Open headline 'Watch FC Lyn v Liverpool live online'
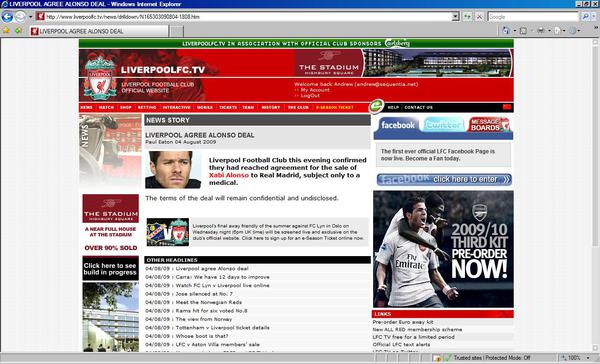Viewport: 600px width, 364px height. [x=223, y=286]
